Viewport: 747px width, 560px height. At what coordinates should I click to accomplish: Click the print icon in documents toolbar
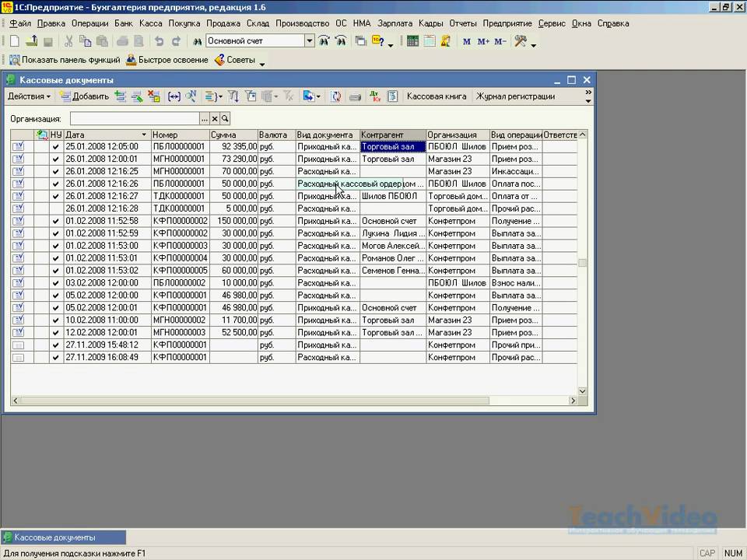356,96
